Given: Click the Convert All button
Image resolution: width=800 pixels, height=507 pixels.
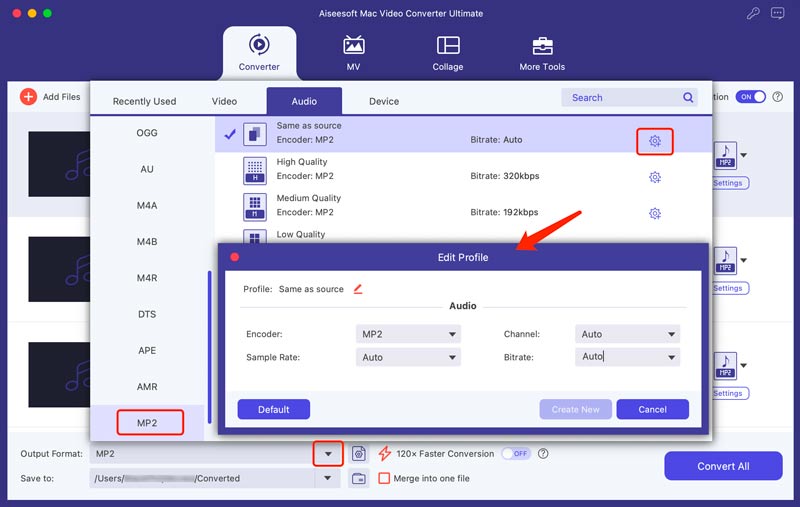Looking at the screenshot, I should 723,466.
